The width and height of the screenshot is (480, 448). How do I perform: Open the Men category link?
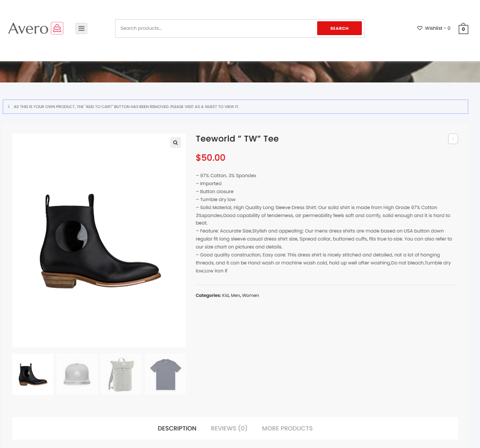[x=235, y=295]
